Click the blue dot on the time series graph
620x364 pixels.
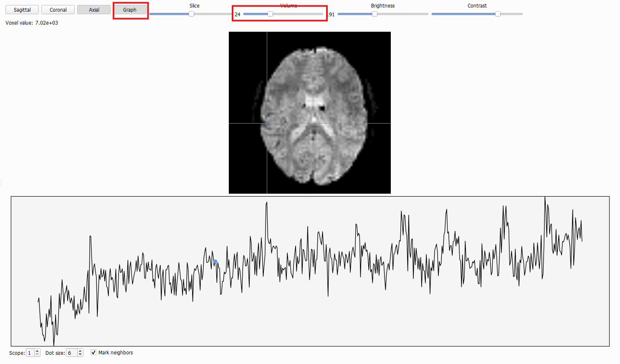point(215,262)
